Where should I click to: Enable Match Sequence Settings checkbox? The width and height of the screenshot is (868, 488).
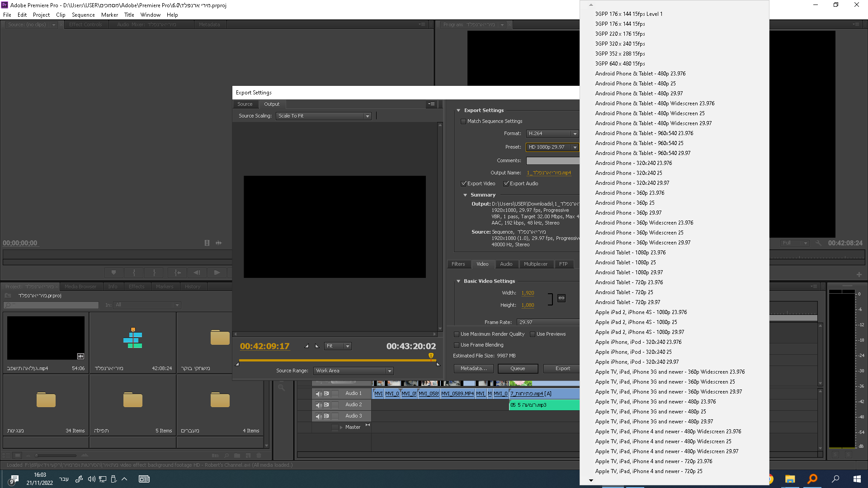pos(463,122)
